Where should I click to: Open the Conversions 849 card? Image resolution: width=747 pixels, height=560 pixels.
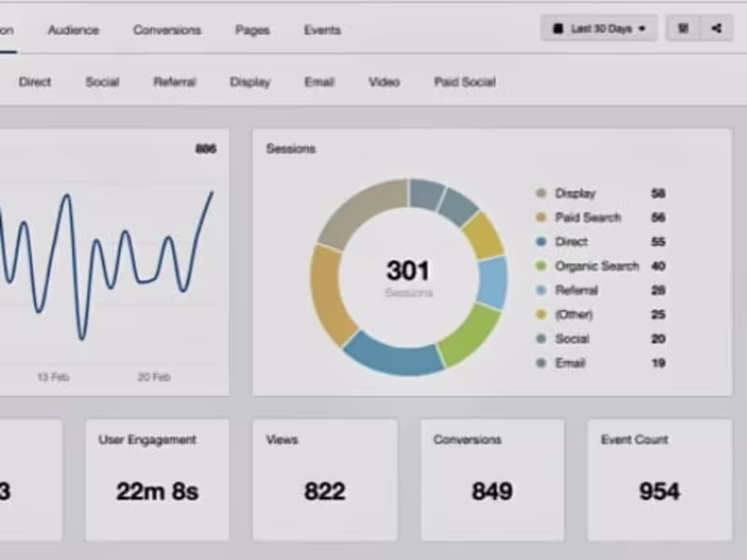[493, 480]
